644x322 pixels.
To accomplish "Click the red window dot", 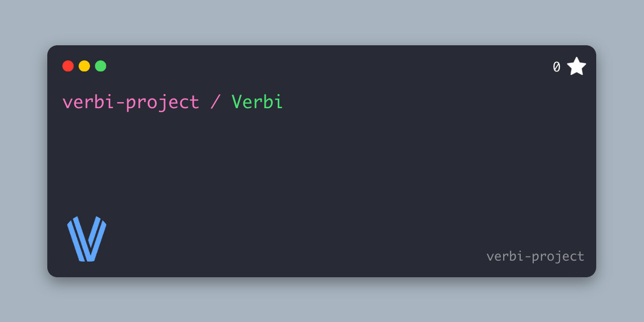I will click(68, 66).
